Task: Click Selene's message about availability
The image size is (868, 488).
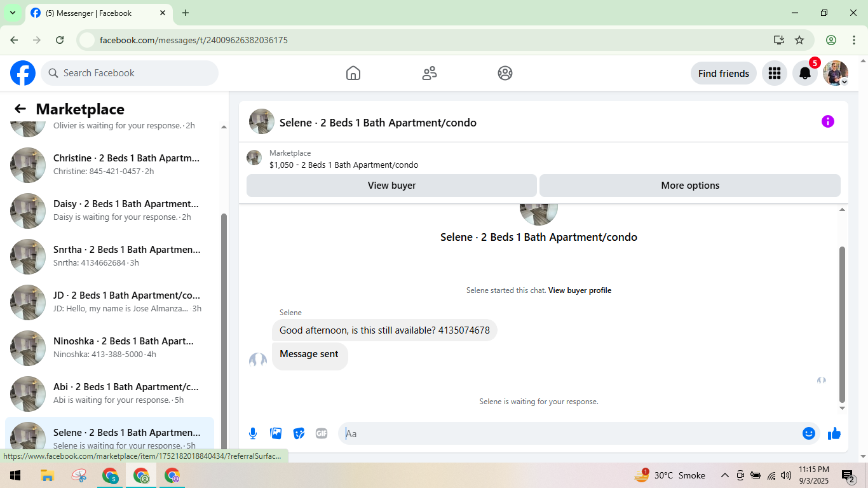Action: [x=384, y=330]
